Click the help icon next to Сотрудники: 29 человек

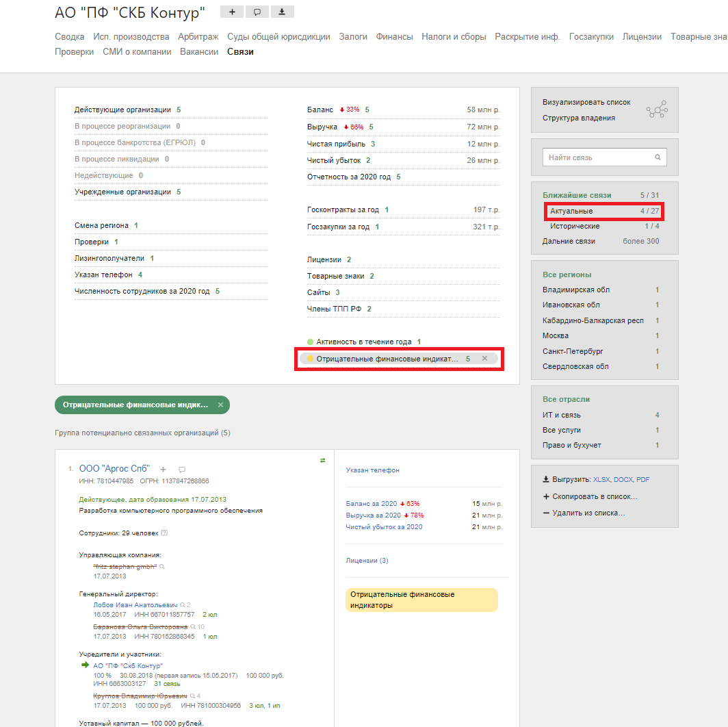pos(164,533)
